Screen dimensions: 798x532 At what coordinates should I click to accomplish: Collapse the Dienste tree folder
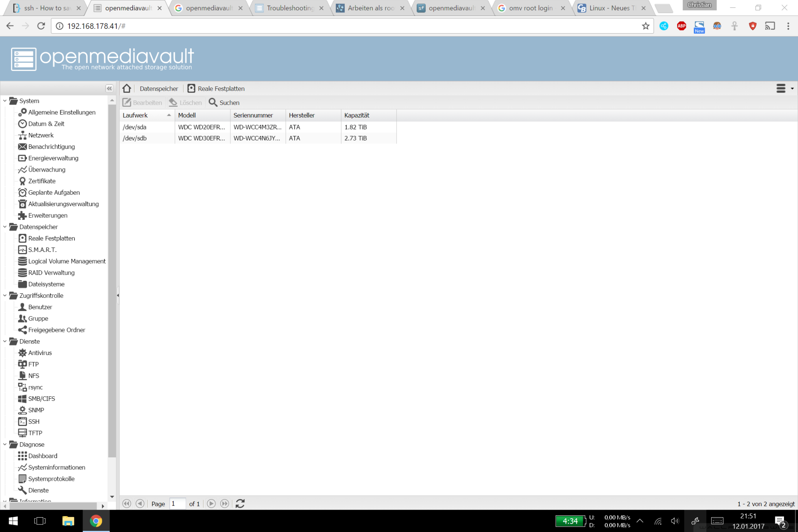tap(5, 341)
